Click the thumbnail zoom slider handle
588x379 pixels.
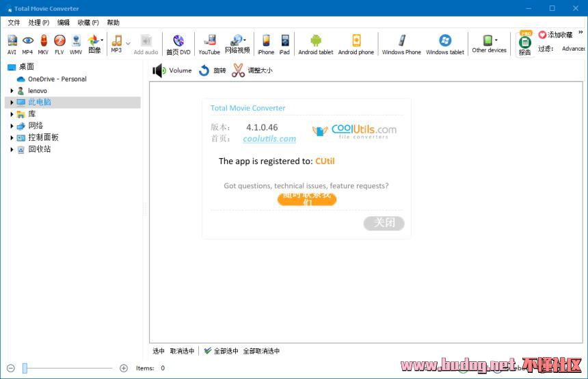tap(25, 368)
